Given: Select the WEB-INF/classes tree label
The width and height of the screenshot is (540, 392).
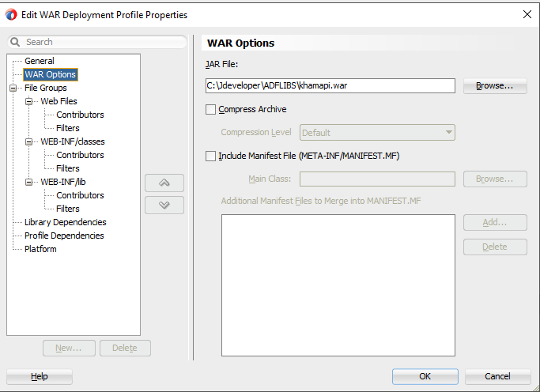Looking at the screenshot, I should click(x=73, y=141).
